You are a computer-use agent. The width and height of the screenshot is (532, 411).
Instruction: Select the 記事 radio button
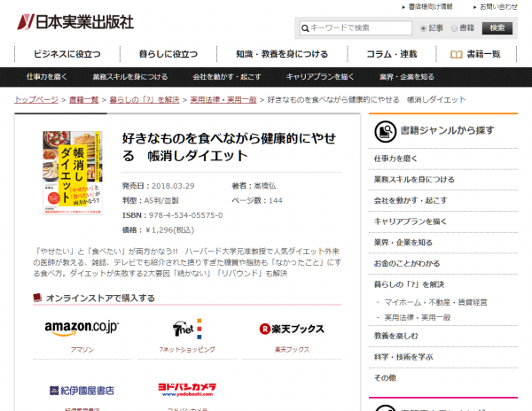(423, 28)
